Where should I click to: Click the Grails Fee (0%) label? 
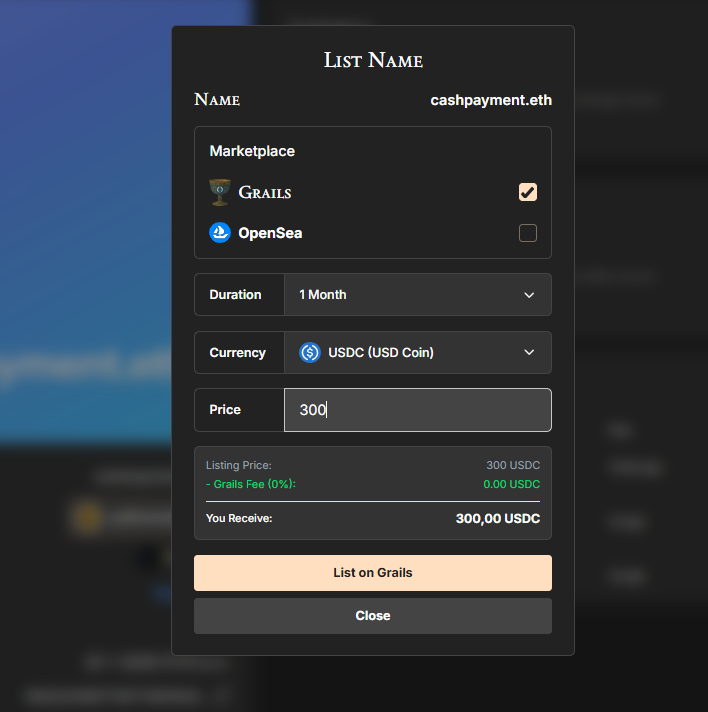click(x=251, y=485)
